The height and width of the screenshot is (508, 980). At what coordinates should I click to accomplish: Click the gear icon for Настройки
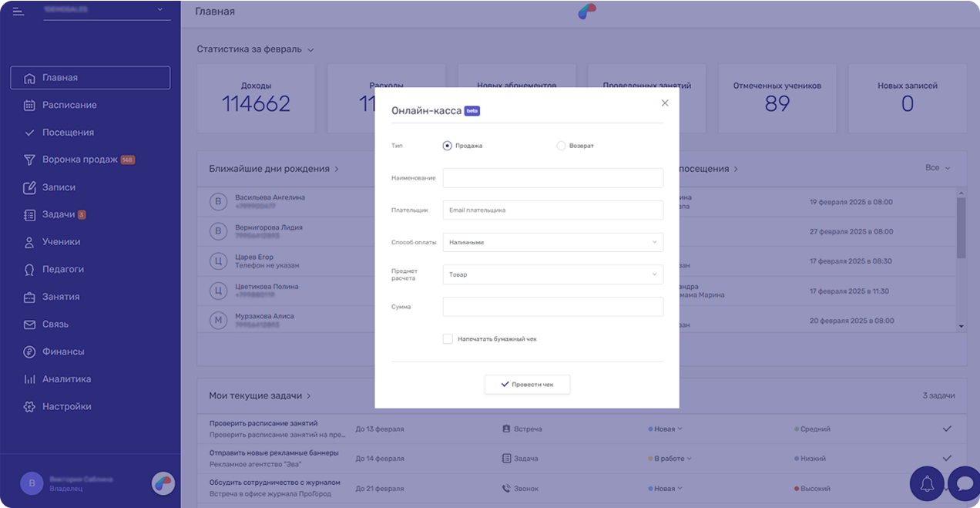(29, 407)
